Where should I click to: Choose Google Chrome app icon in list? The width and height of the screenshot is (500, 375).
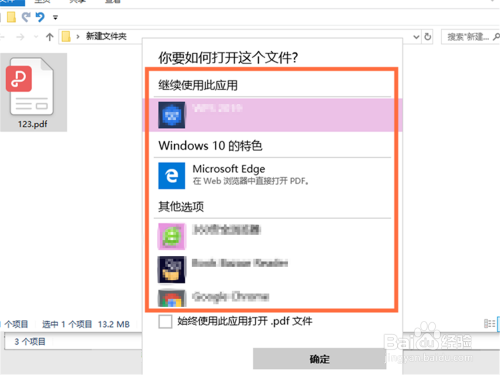click(171, 298)
